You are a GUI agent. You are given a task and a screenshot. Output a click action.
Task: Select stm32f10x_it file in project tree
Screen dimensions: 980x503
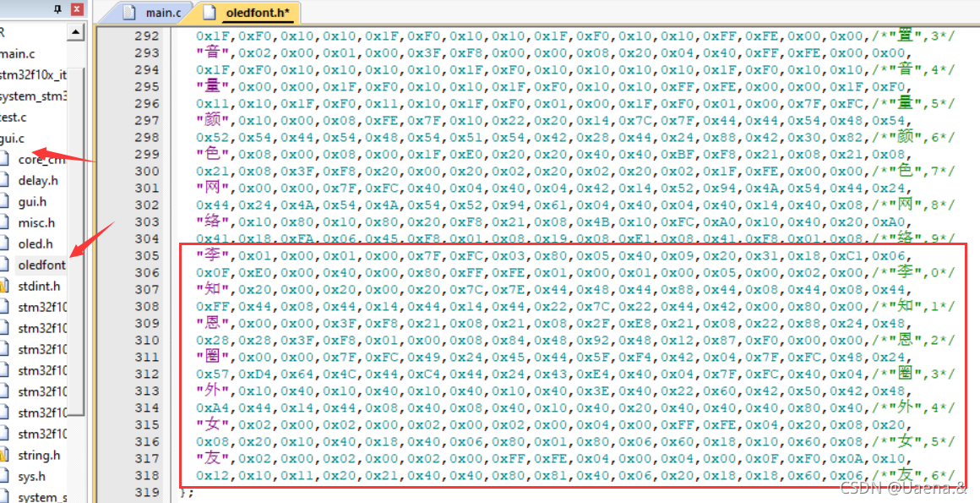(32, 75)
